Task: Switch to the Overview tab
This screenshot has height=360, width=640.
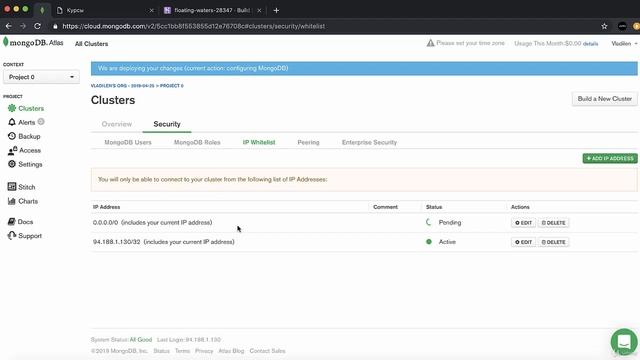Action: coord(117,124)
